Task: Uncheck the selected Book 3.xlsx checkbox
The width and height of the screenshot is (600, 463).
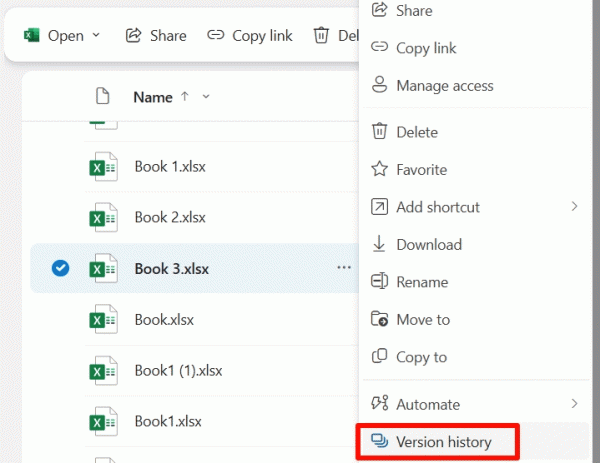Action: click(59, 268)
